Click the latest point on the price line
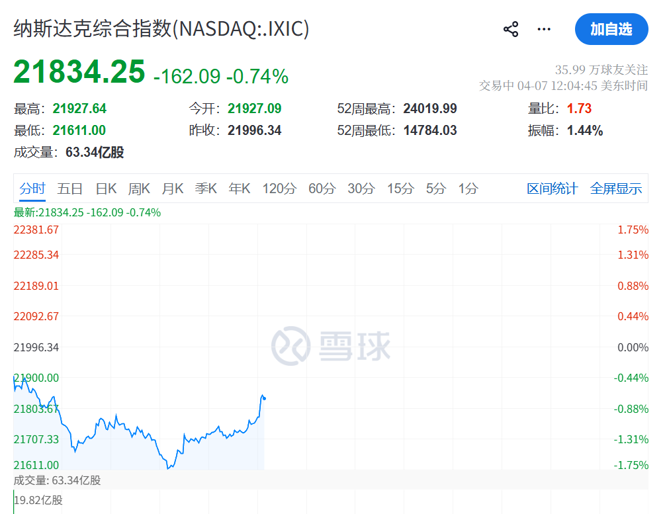 (x=264, y=398)
